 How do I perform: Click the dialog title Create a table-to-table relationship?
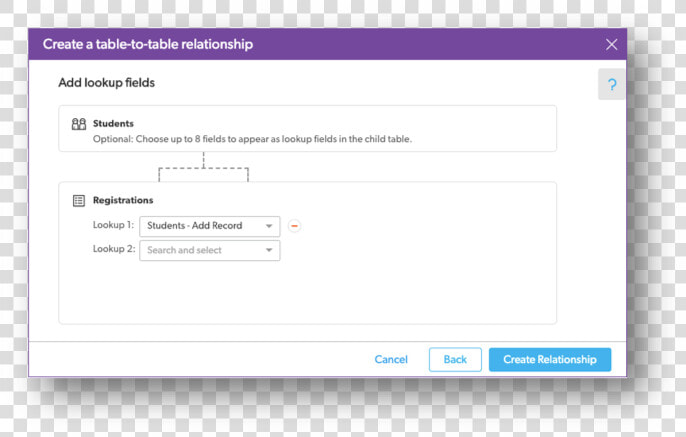pos(148,44)
